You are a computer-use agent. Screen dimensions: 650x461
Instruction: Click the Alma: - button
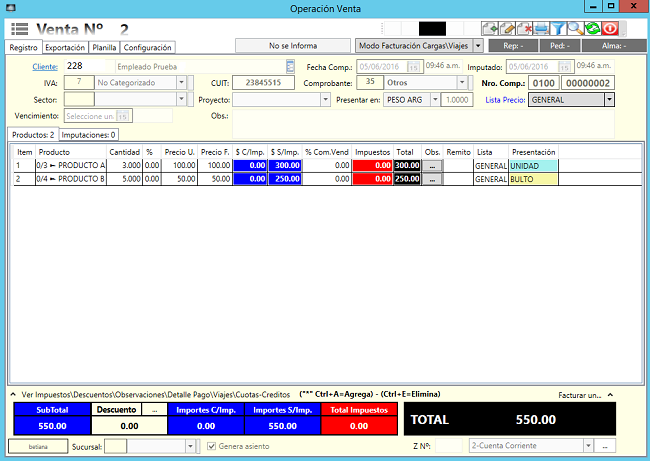coord(614,46)
